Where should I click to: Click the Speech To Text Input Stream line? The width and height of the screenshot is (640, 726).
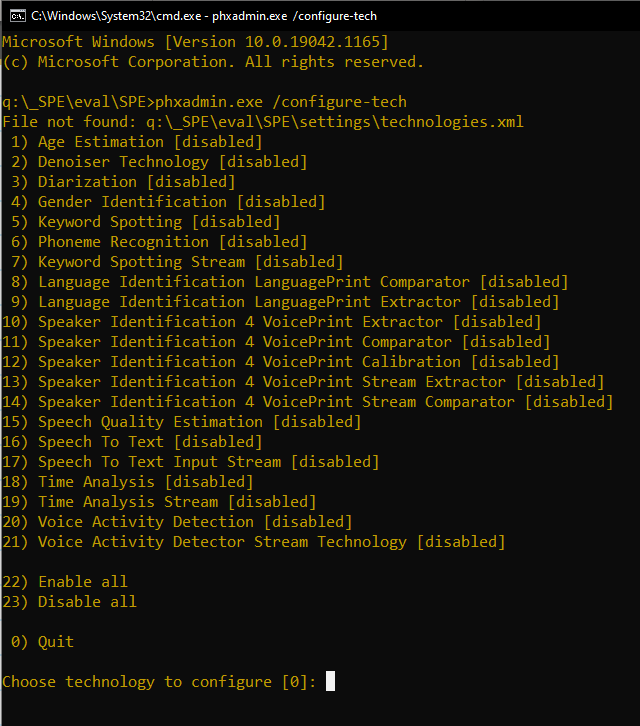[191, 462]
